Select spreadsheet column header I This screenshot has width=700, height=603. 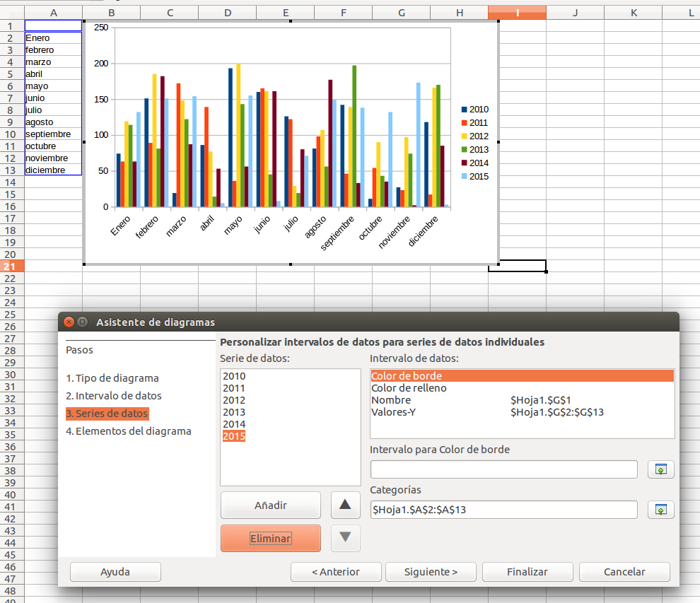tap(517, 12)
